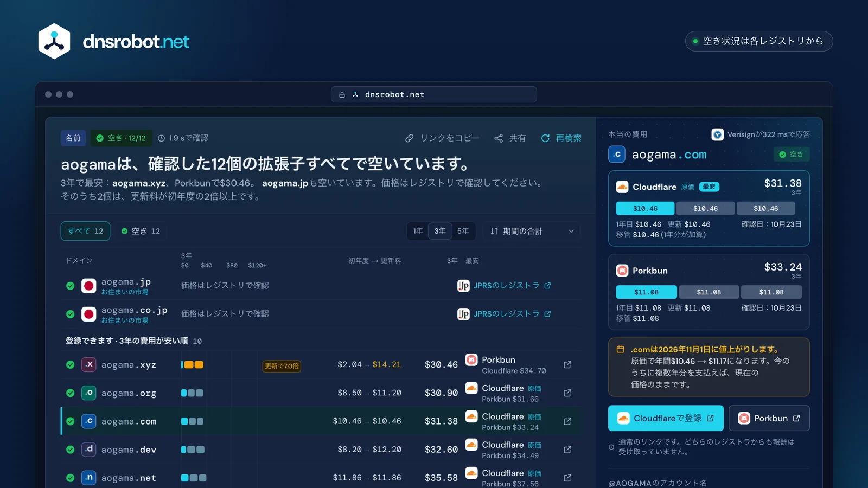868x488 pixels.
Task: Click the lock icon in the address bar
Action: (x=342, y=94)
